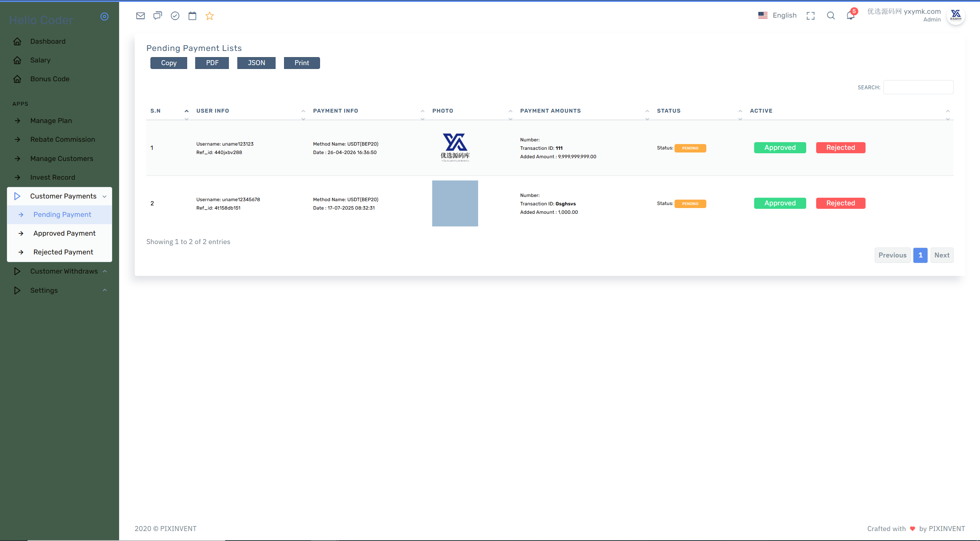Click arrow icon beside Approved Payment
Screen dimensions: 980x541
click(x=21, y=233)
